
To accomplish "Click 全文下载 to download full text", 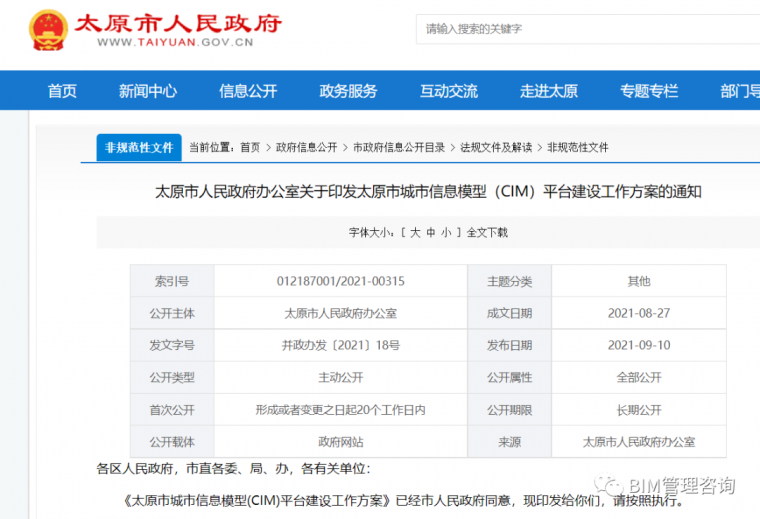I will pyautogui.click(x=487, y=233).
